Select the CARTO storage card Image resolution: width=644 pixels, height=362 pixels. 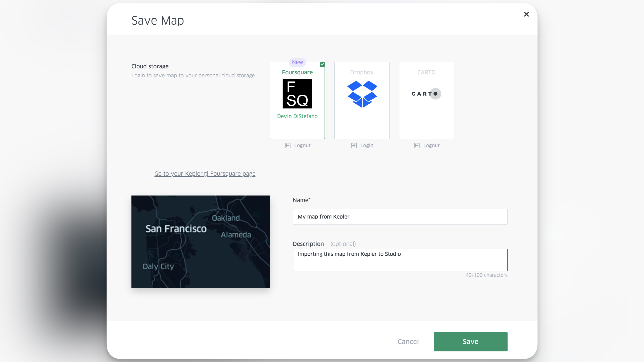coord(426,100)
